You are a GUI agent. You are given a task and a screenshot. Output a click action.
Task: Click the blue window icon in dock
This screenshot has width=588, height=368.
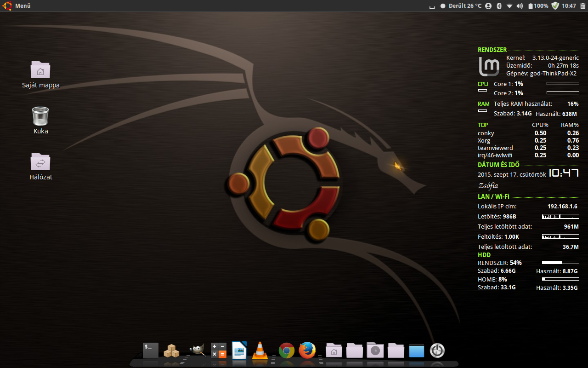(417, 351)
